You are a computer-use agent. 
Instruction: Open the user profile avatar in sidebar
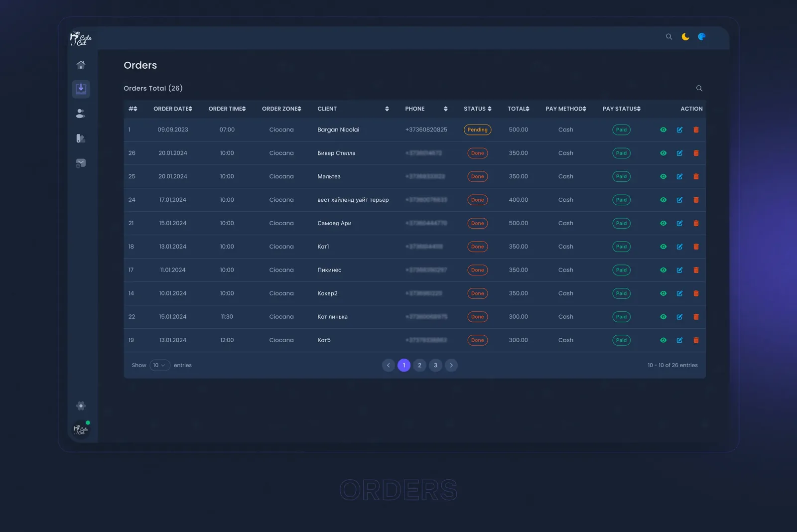click(x=81, y=429)
